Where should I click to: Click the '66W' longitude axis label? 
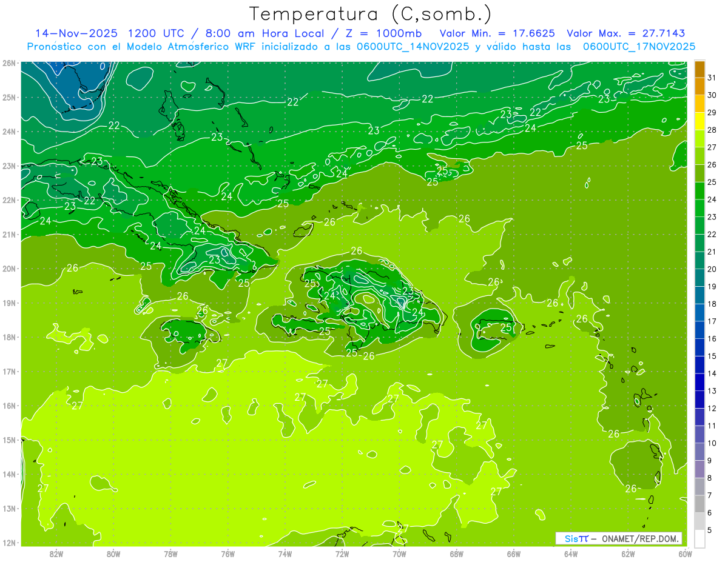(514, 554)
